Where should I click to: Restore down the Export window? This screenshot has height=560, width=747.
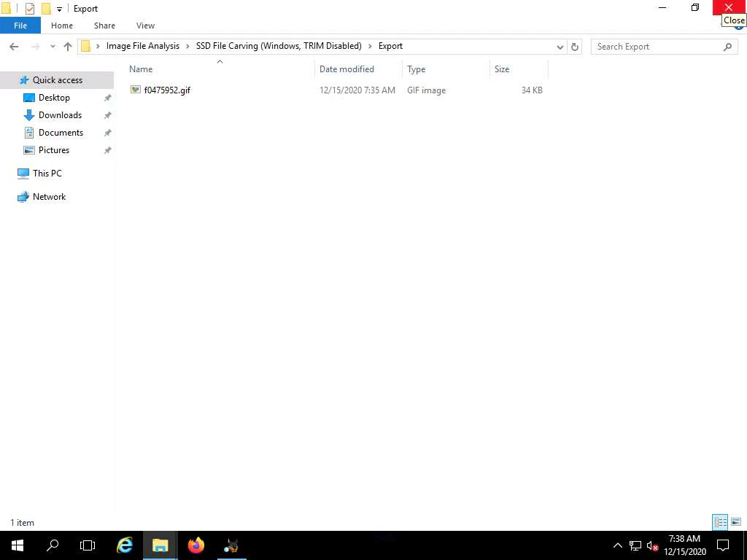pyautogui.click(x=695, y=7)
